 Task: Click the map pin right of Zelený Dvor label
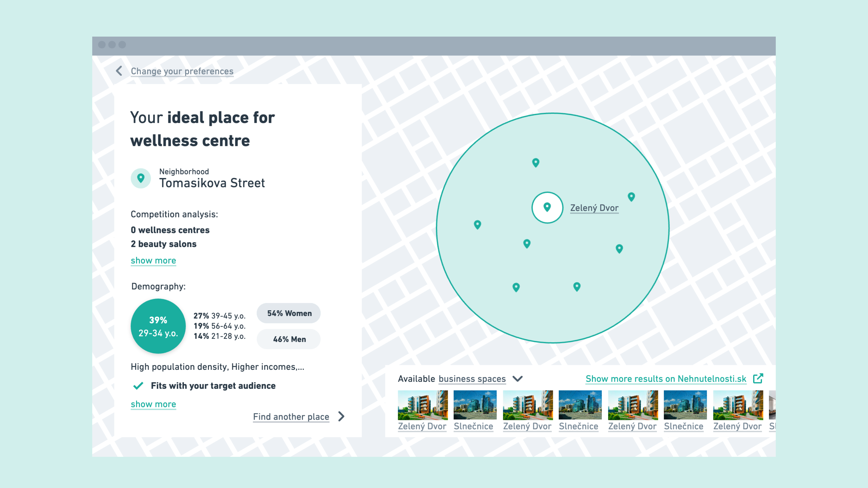(631, 197)
